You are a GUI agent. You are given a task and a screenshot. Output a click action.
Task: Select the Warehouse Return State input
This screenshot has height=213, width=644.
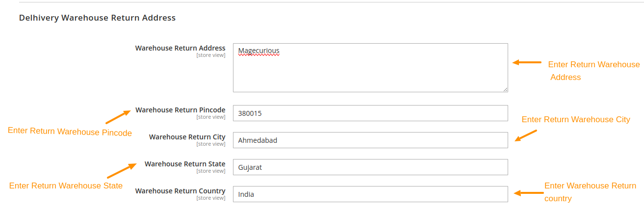[370, 167]
